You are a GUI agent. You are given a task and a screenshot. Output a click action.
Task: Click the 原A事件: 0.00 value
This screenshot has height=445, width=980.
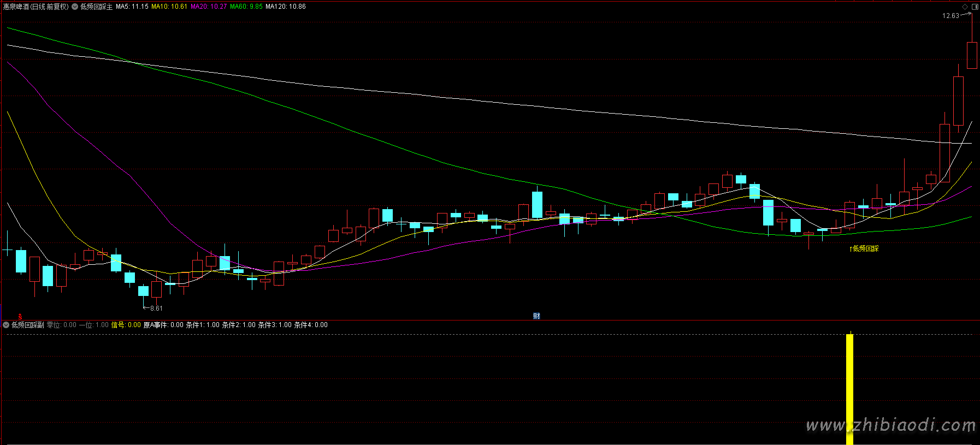pos(163,325)
